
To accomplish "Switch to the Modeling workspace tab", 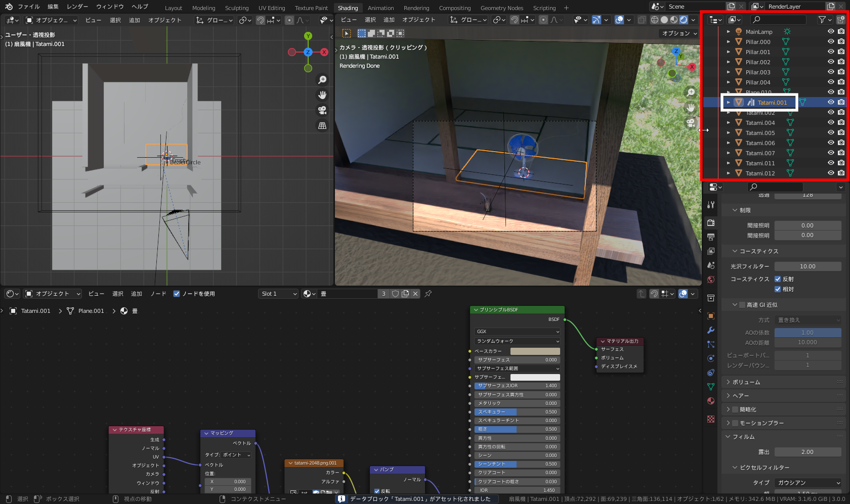I will [203, 8].
